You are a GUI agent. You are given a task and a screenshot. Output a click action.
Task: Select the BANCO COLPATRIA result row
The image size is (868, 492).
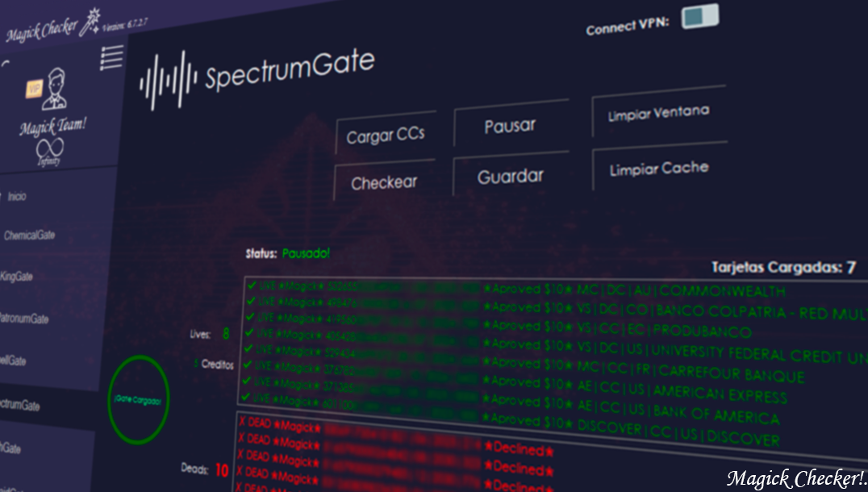pyautogui.click(x=556, y=308)
